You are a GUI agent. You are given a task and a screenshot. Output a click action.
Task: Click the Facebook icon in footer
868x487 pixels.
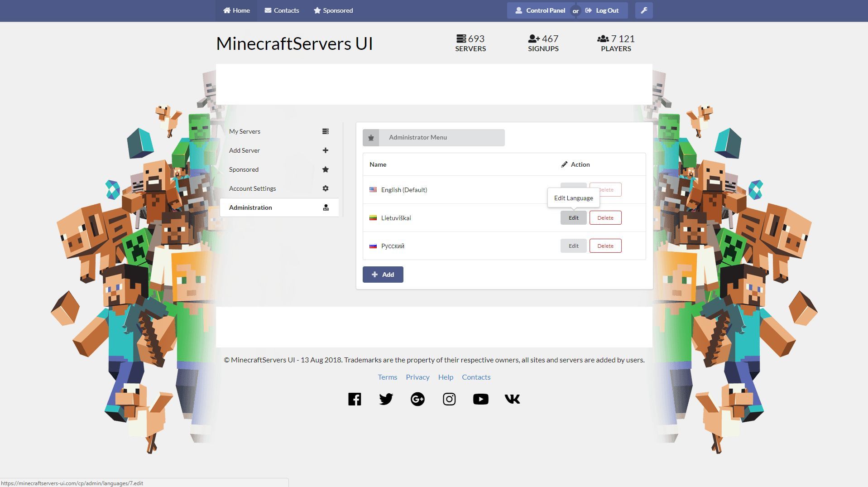pyautogui.click(x=355, y=399)
